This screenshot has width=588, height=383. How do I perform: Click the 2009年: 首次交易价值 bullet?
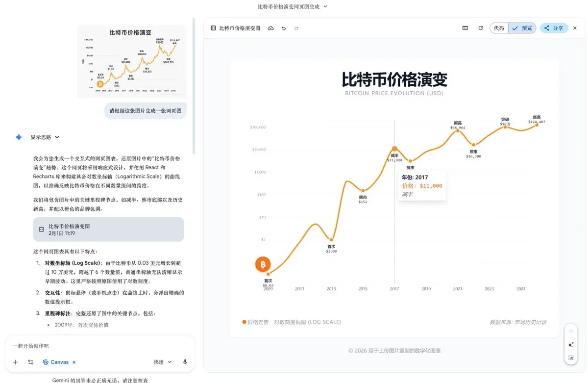coord(81,325)
